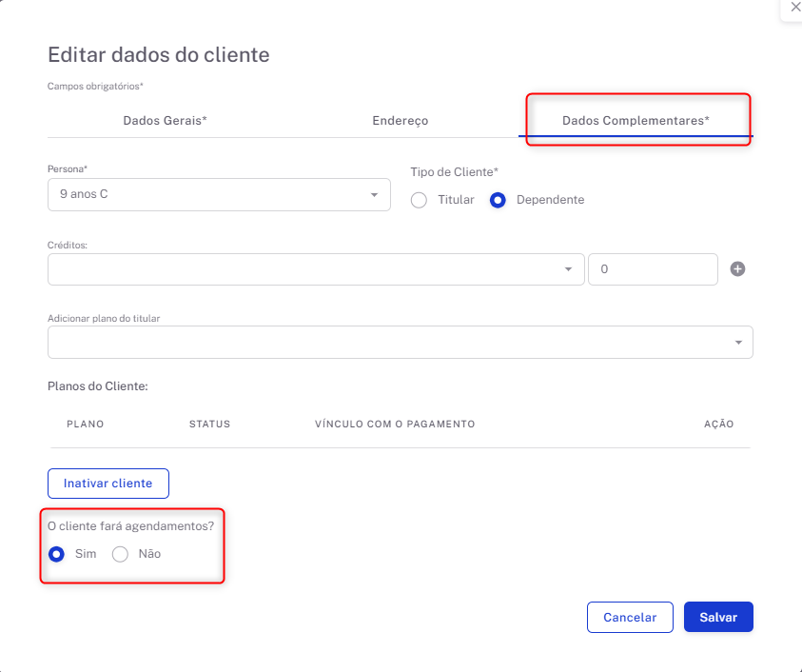Go to the Endereço tab

(400, 121)
